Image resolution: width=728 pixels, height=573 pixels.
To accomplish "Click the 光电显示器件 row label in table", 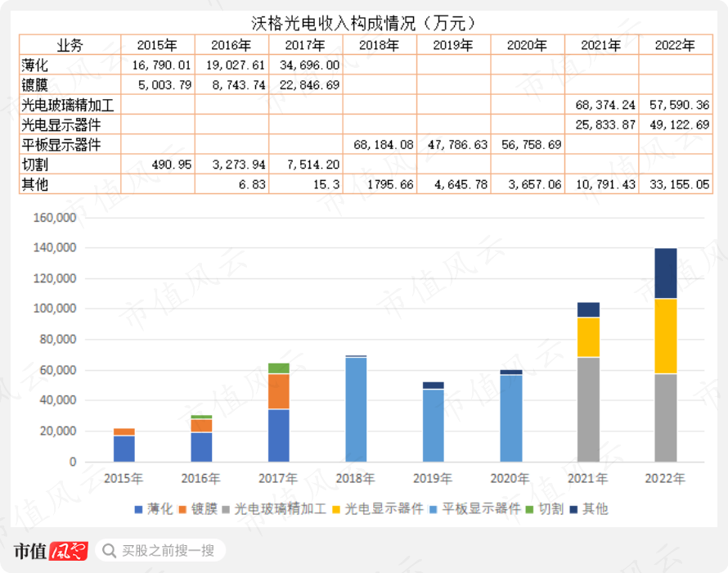I will tap(61, 124).
